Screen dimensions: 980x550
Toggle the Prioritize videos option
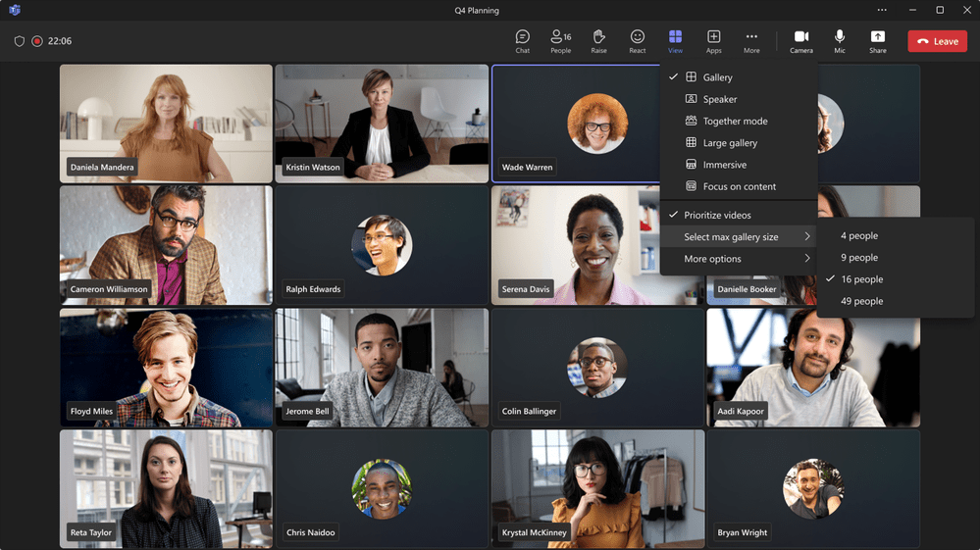tap(717, 215)
